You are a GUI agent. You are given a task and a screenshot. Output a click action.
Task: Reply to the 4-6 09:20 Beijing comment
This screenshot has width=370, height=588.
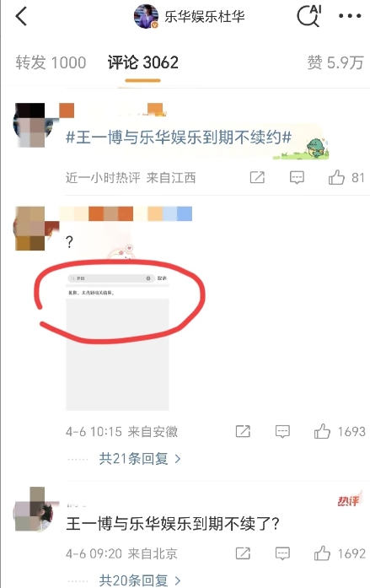282,553
